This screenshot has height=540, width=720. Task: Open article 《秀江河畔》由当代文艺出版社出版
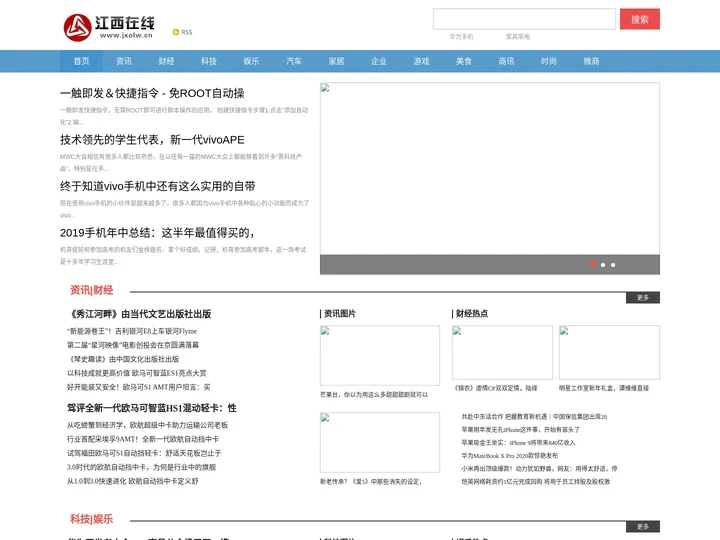point(139,314)
